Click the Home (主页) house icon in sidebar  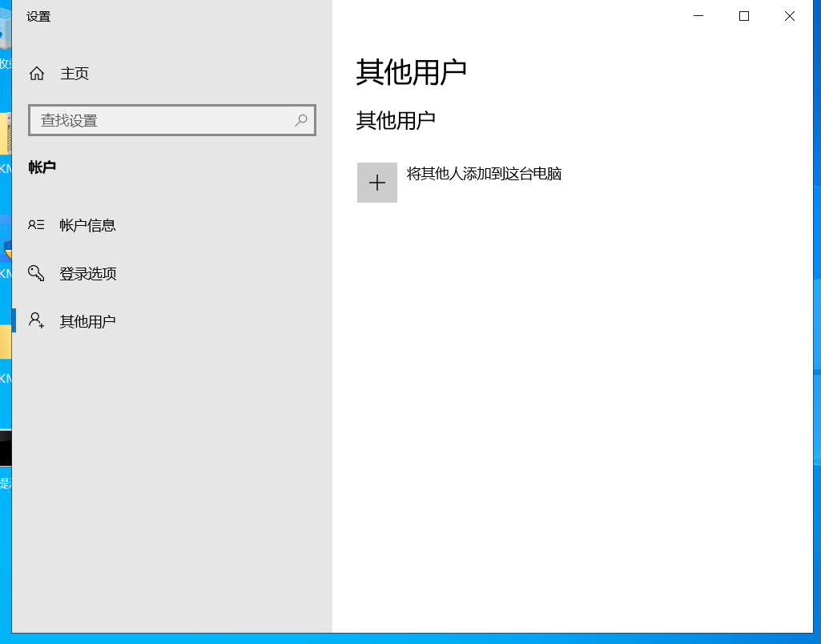pyautogui.click(x=36, y=73)
